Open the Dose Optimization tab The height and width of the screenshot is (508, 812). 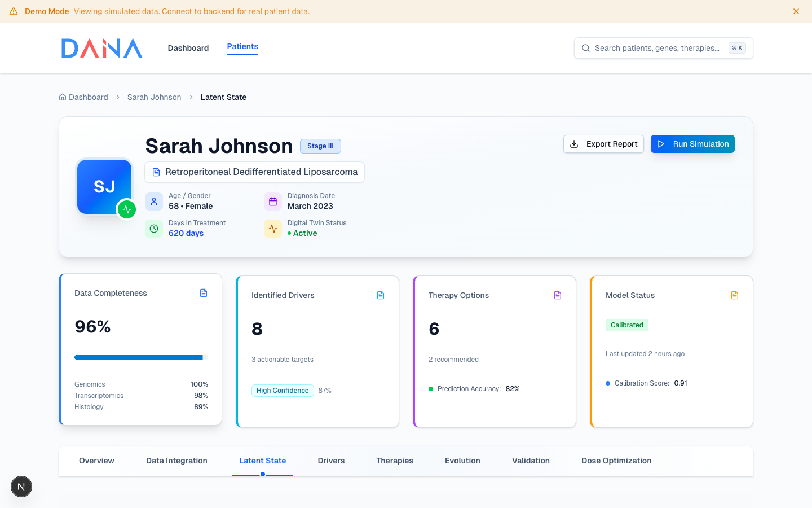click(616, 461)
